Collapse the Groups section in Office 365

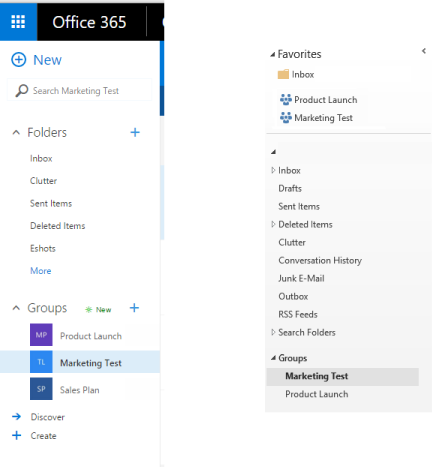(x=16, y=308)
